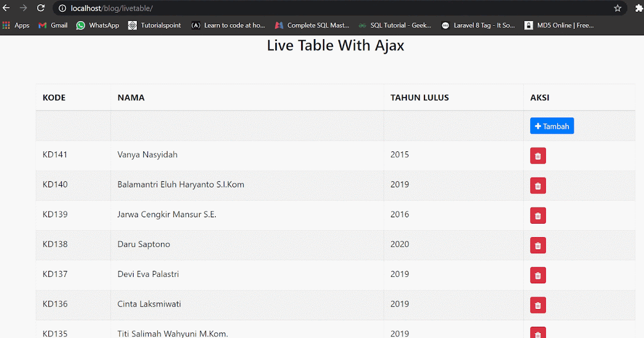Click the Tambah button to add a record
The height and width of the screenshot is (338, 644).
(x=552, y=126)
